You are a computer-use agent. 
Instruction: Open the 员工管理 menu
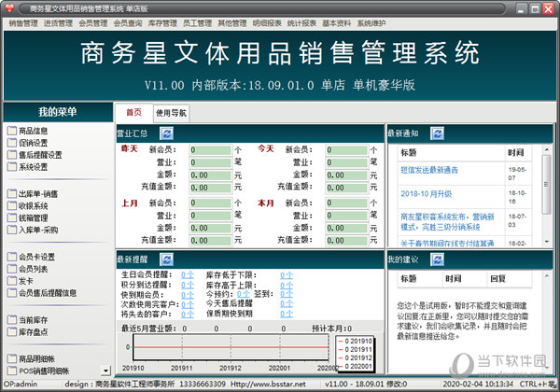click(198, 23)
